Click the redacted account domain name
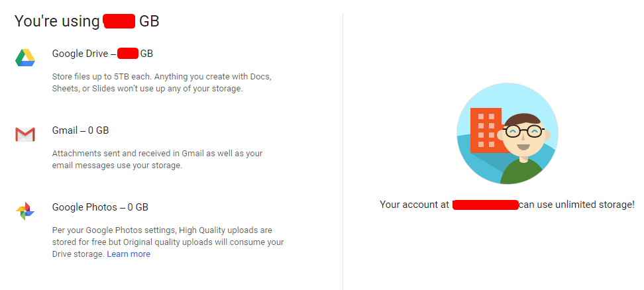644x290 pixels. [485, 205]
